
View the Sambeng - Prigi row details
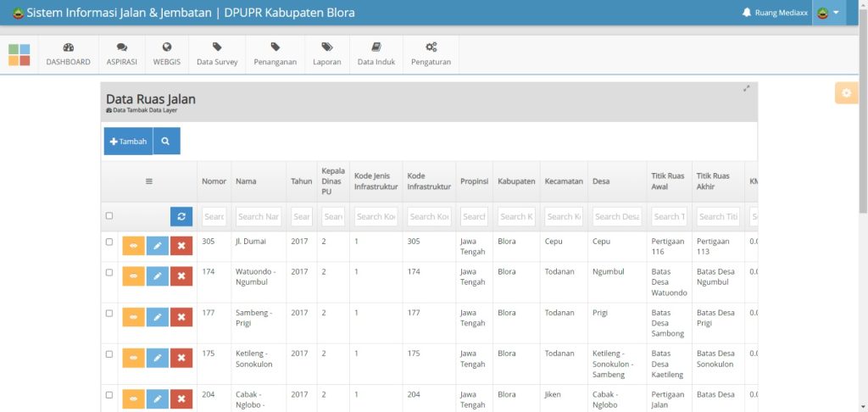(133, 317)
